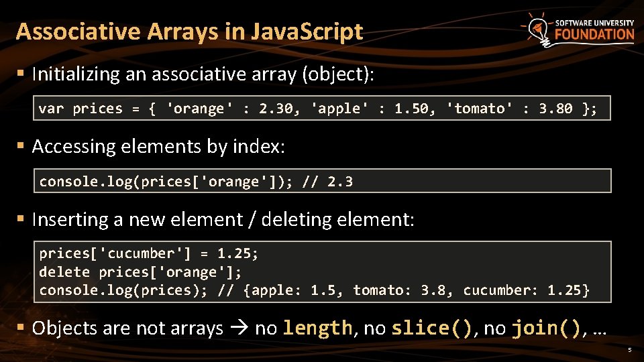This screenshot has height=362, width=644.
Task: Click the highlighted 'slice()' keyword
Action: (431, 328)
